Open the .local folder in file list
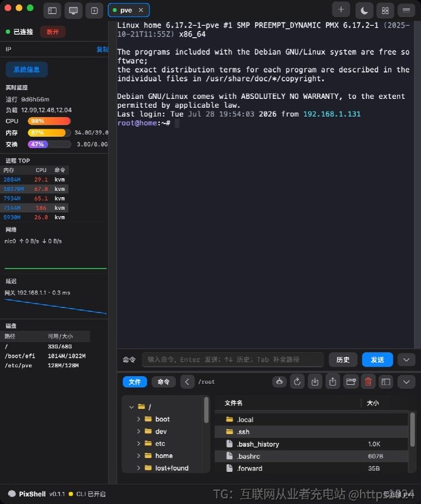This screenshot has width=421, height=504. tap(311, 420)
